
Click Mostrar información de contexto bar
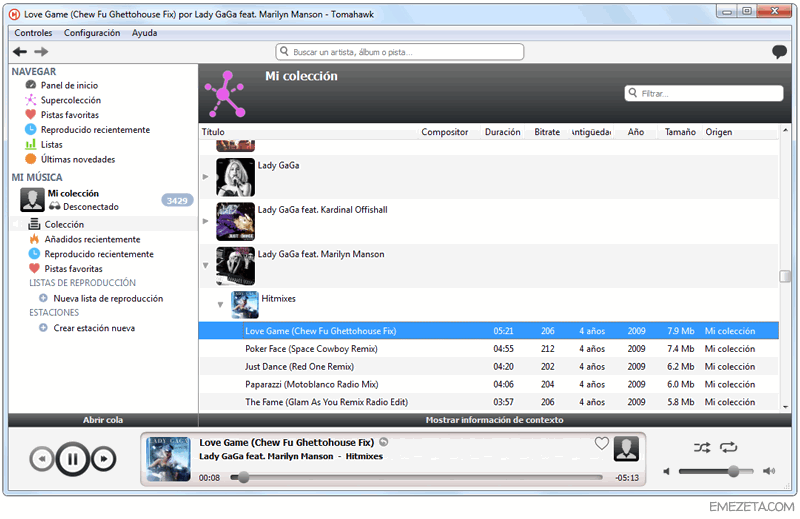[494, 419]
